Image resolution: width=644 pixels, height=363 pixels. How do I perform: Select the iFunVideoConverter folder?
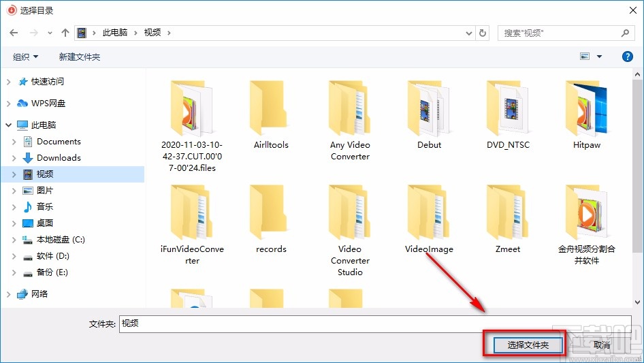[192, 225]
